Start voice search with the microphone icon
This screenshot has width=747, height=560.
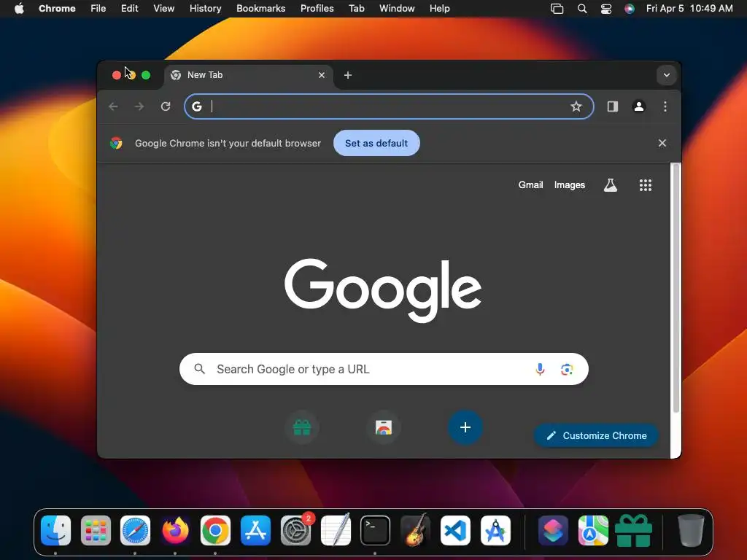pos(540,369)
